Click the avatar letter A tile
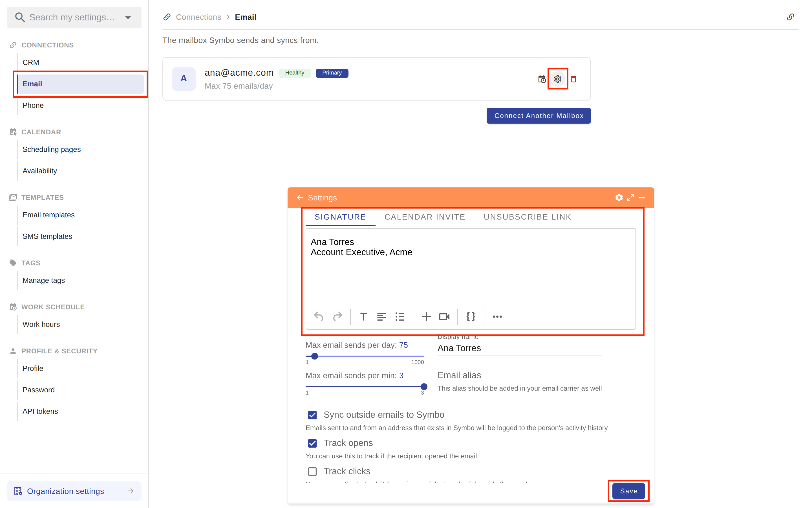This screenshot has width=812, height=508. tap(184, 79)
